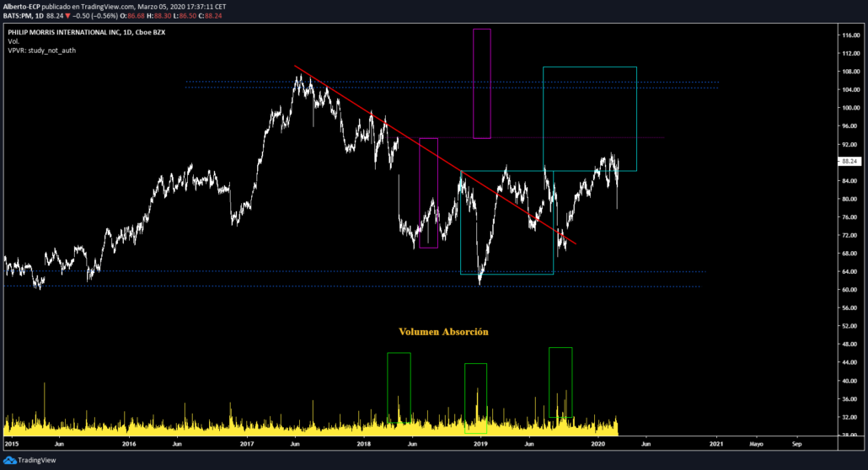Click the TradingView cloud logo icon
The width and height of the screenshot is (868, 470).
[9, 460]
